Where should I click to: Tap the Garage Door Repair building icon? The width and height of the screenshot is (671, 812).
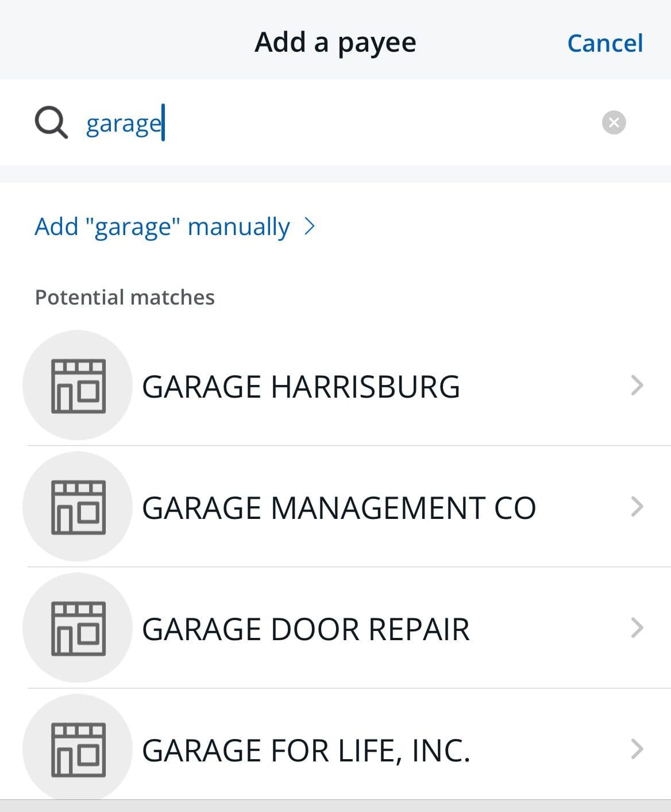78,628
